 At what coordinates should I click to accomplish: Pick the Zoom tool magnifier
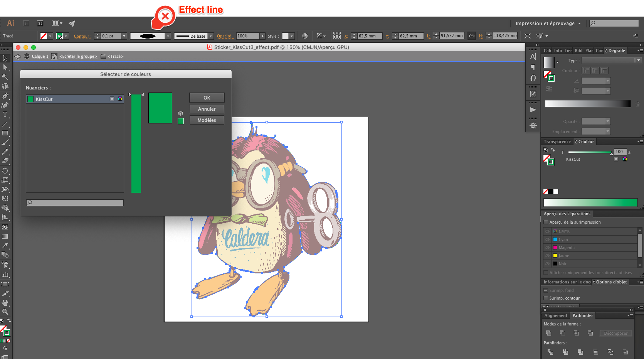5,312
